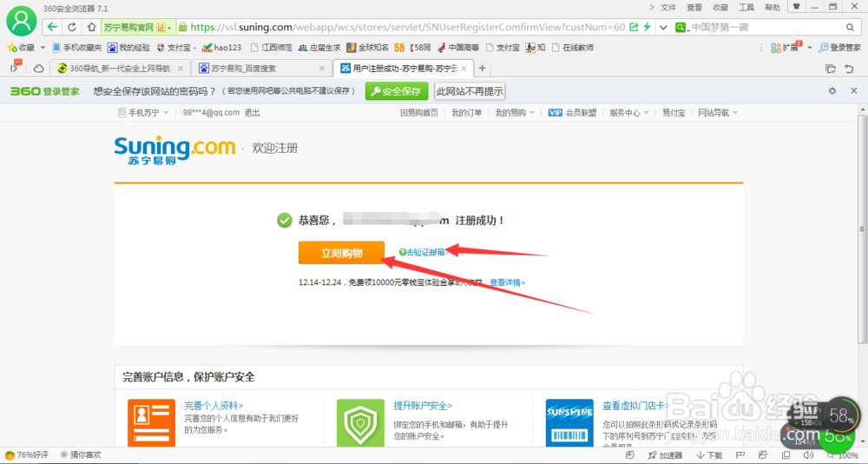
Task: Switch to 苏宁易购_百度搜索 tab
Action: point(261,68)
